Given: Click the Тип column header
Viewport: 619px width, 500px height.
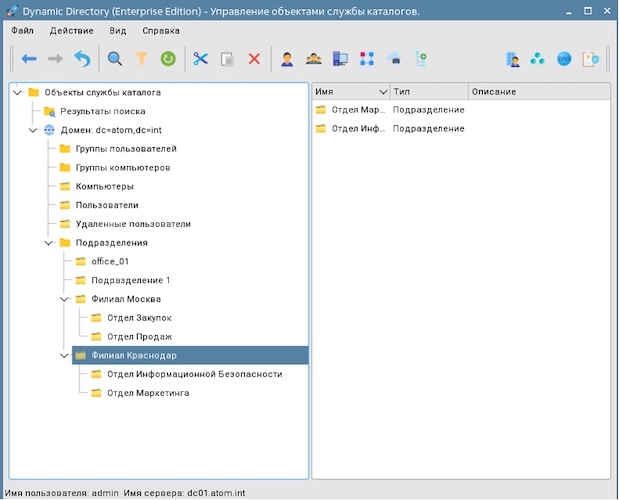Looking at the screenshot, I should point(402,91).
